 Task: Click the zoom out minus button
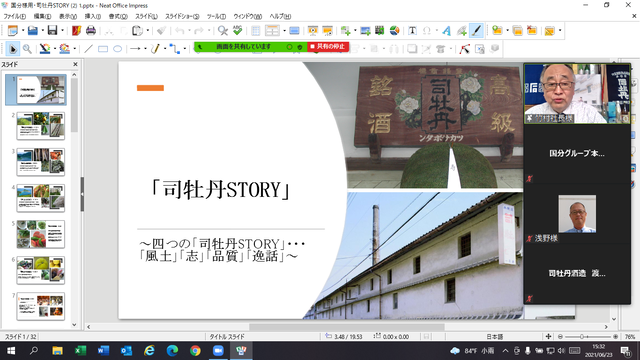(560, 337)
